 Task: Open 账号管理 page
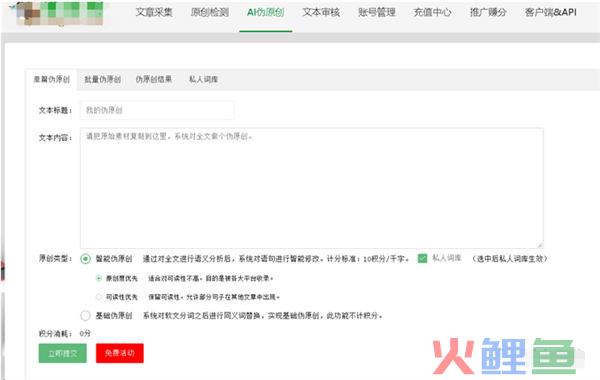tap(377, 12)
